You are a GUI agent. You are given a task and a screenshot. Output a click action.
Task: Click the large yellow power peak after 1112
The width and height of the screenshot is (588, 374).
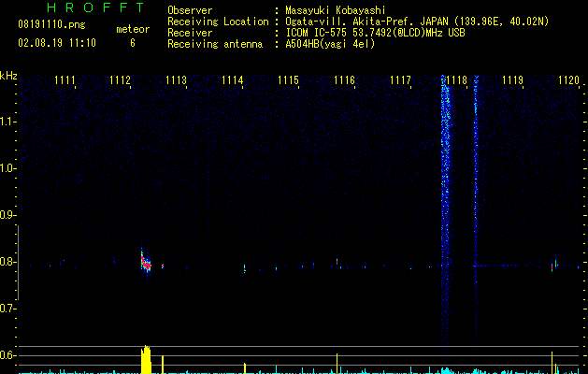click(x=146, y=360)
